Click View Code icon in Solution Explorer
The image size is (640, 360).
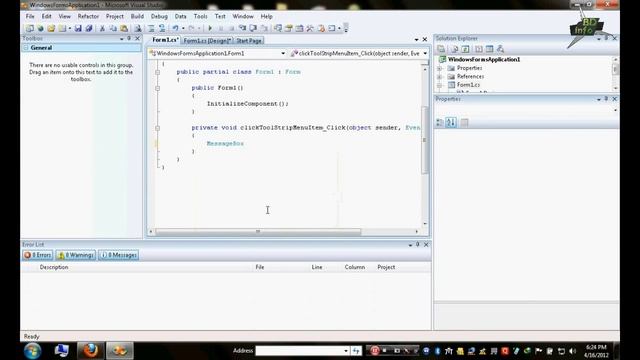coord(478,49)
